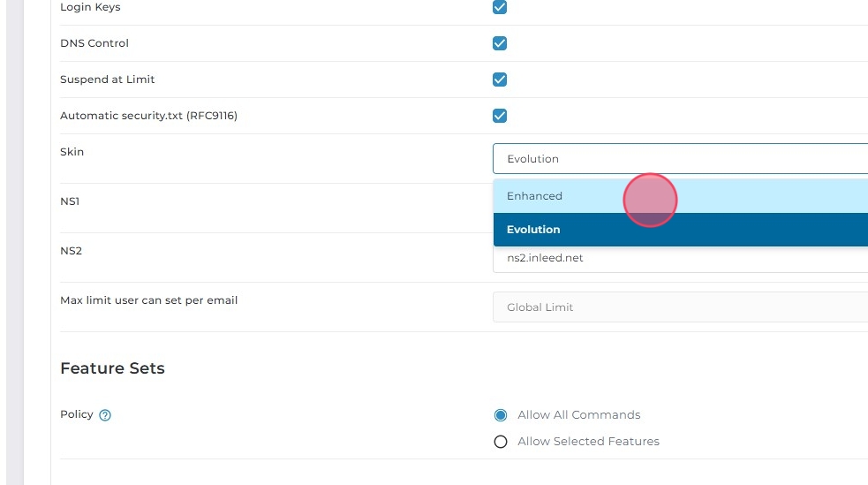This screenshot has width=868, height=485.
Task: Click the Automatic security.txt label text
Action: [148, 116]
